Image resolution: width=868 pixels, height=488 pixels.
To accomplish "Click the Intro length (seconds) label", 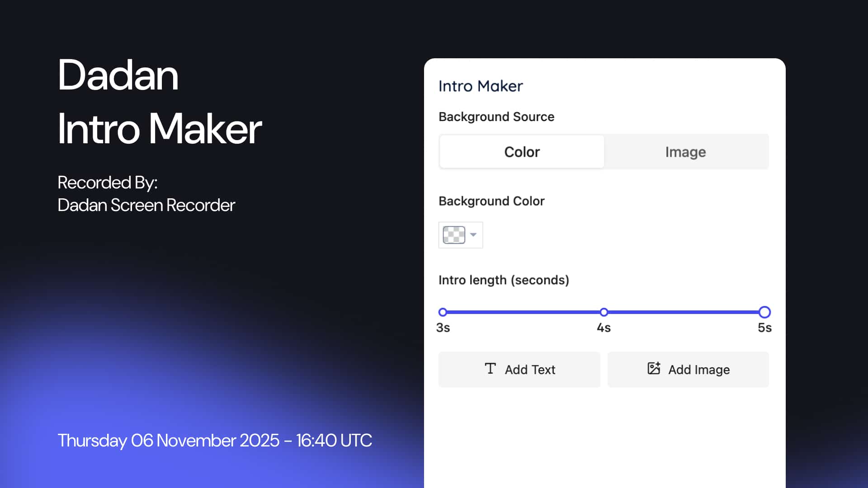I will [x=504, y=280].
